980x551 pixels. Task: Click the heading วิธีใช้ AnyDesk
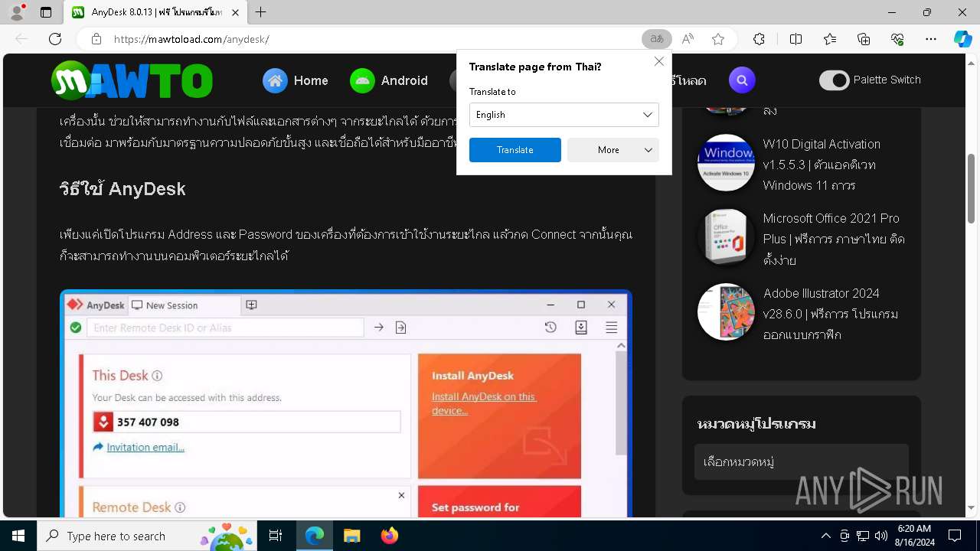click(x=122, y=189)
